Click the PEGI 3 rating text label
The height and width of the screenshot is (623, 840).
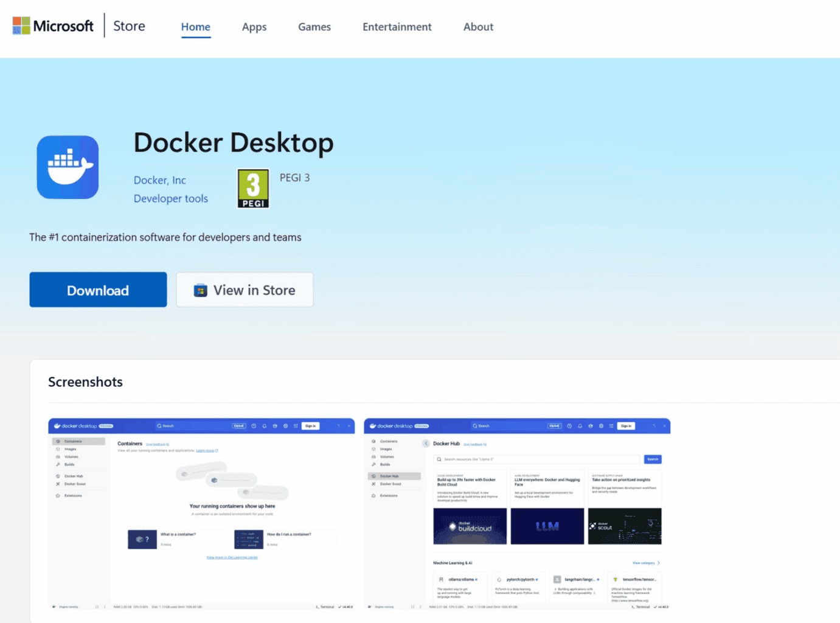tap(295, 178)
